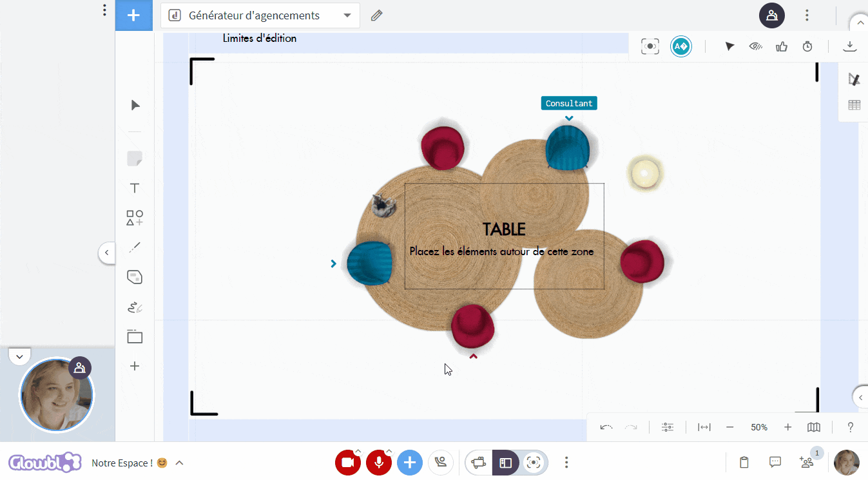Expand the right side panel arrow
Viewport: 868px width, 480px height.
(860, 397)
